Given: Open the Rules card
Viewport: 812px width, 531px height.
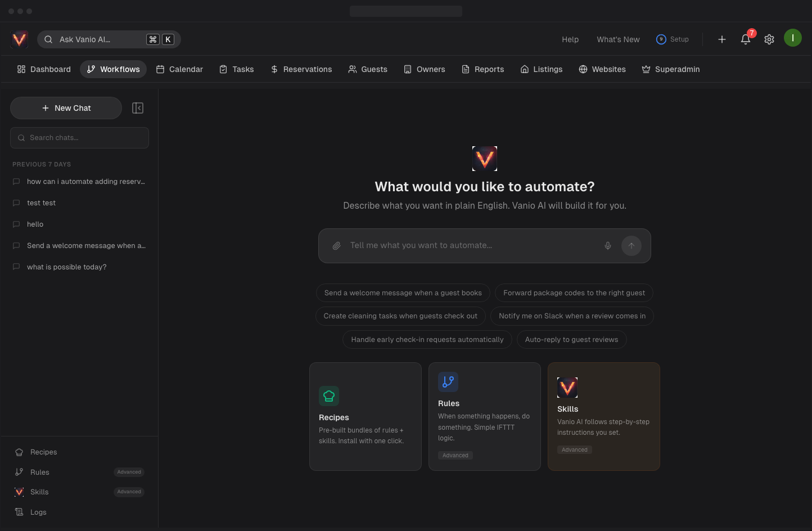Looking at the screenshot, I should (485, 416).
